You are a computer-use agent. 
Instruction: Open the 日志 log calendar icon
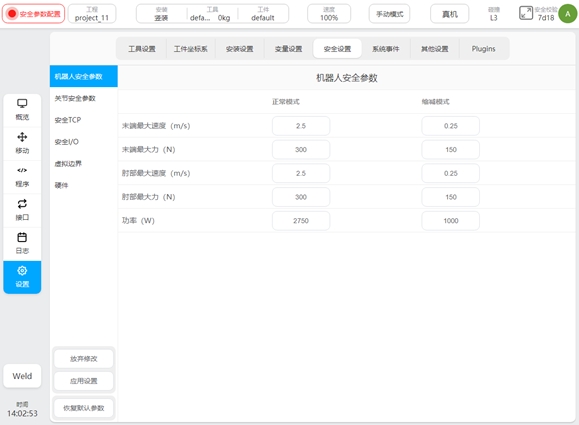tap(22, 237)
